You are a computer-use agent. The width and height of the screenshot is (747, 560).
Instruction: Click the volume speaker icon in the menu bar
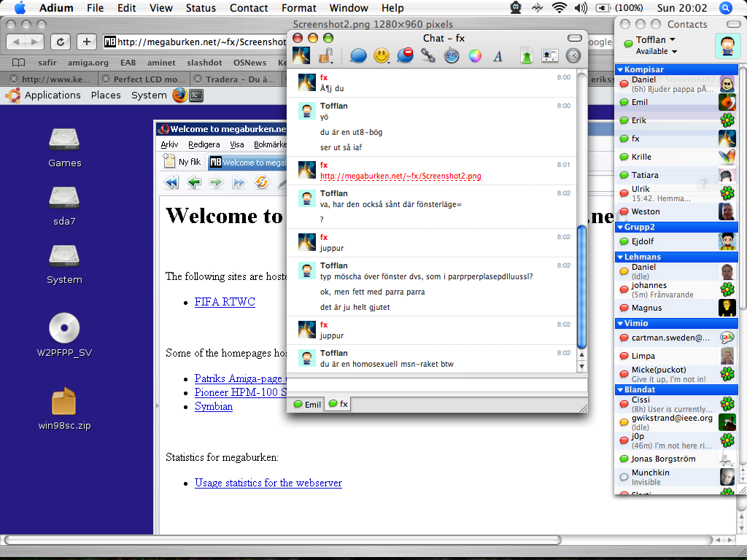tap(581, 8)
